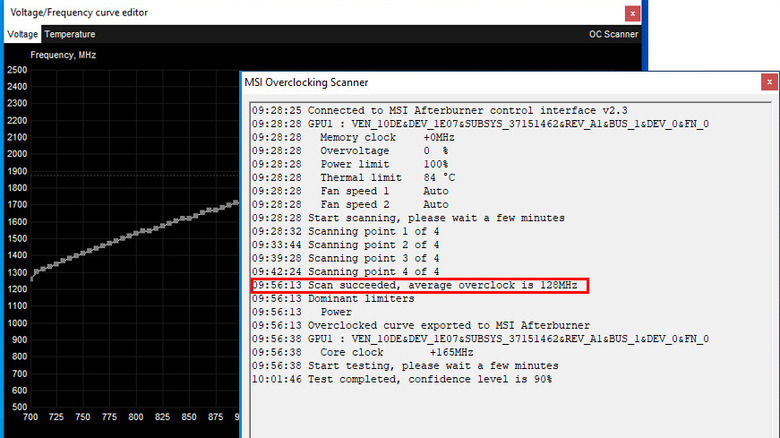
Task: Click the 'Frequency, MHz' axis label
Action: click(x=63, y=55)
